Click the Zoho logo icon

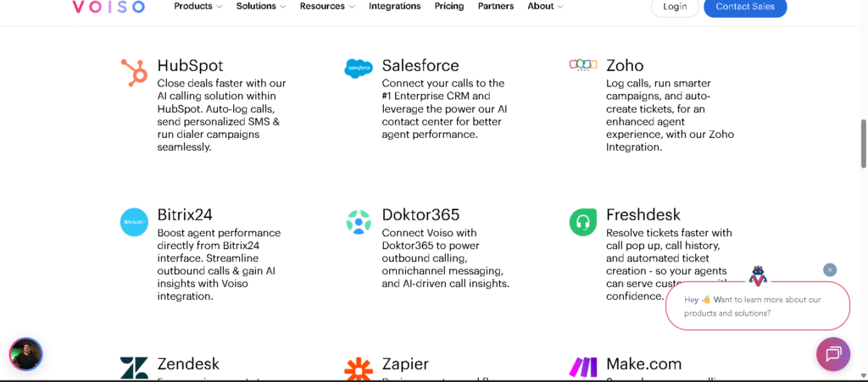pos(583,65)
